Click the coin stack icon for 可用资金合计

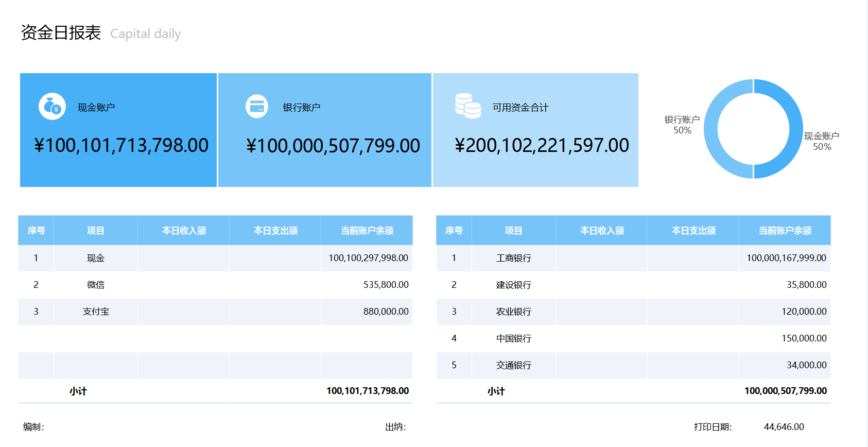pyautogui.click(x=468, y=106)
